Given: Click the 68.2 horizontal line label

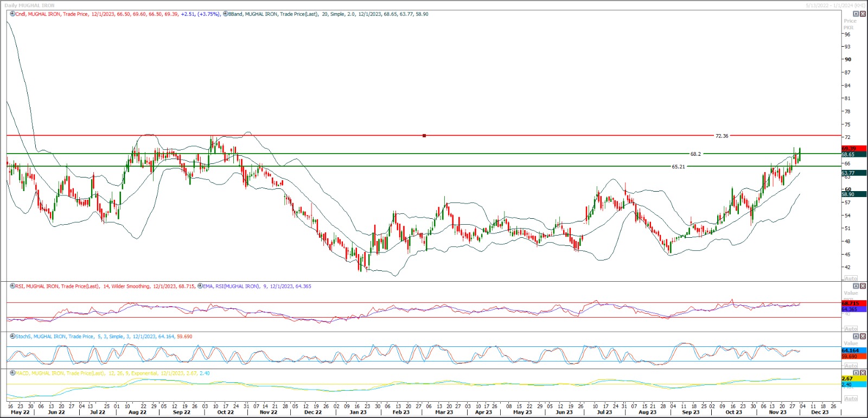Looking at the screenshot, I should click(x=695, y=154).
